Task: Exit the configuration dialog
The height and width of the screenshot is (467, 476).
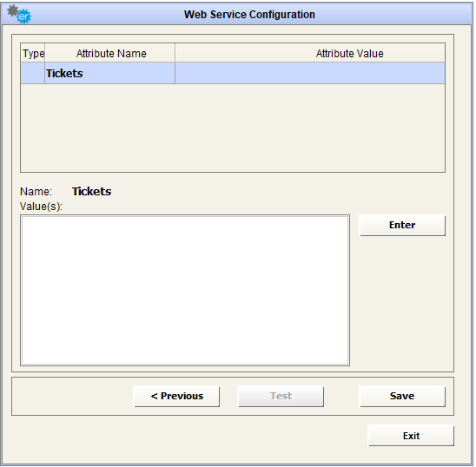Action: tap(411, 436)
